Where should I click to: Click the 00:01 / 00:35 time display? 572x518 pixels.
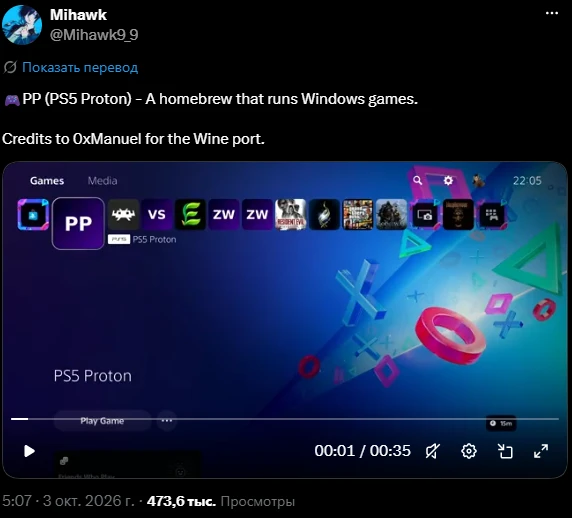(x=363, y=451)
